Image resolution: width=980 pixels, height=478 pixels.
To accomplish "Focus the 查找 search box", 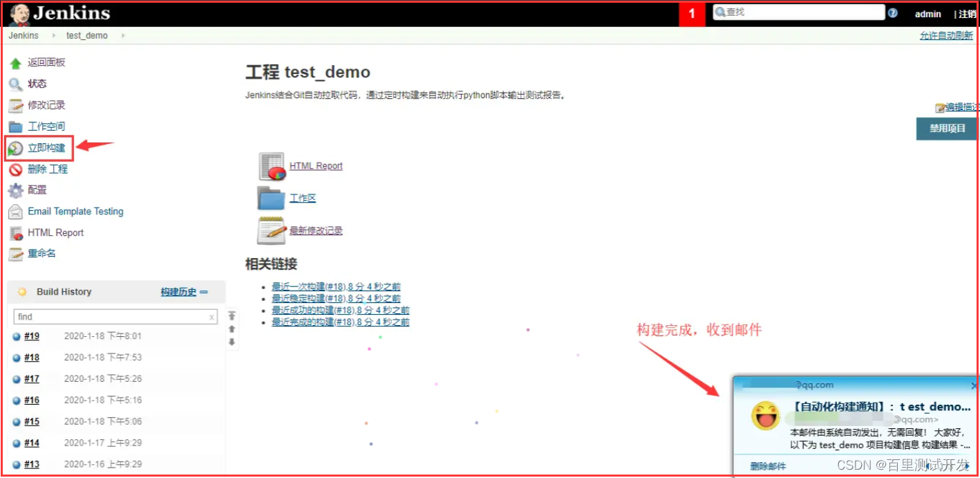I will click(x=799, y=12).
